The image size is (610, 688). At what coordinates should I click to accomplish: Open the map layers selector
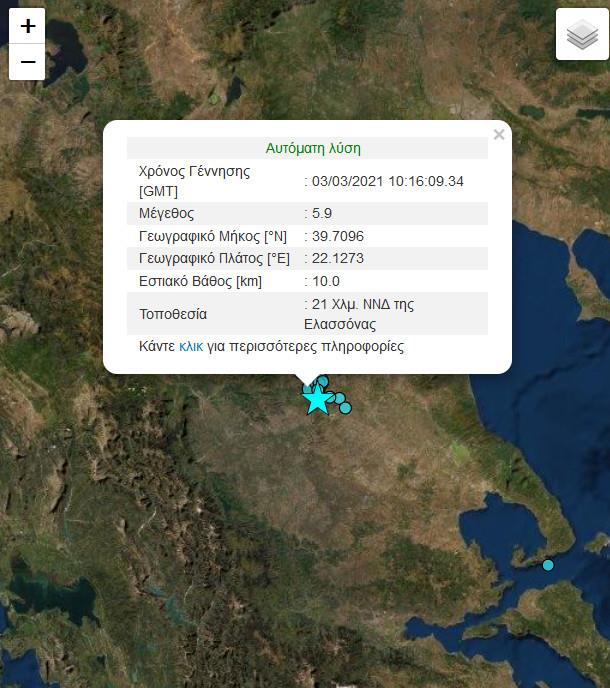coord(582,35)
